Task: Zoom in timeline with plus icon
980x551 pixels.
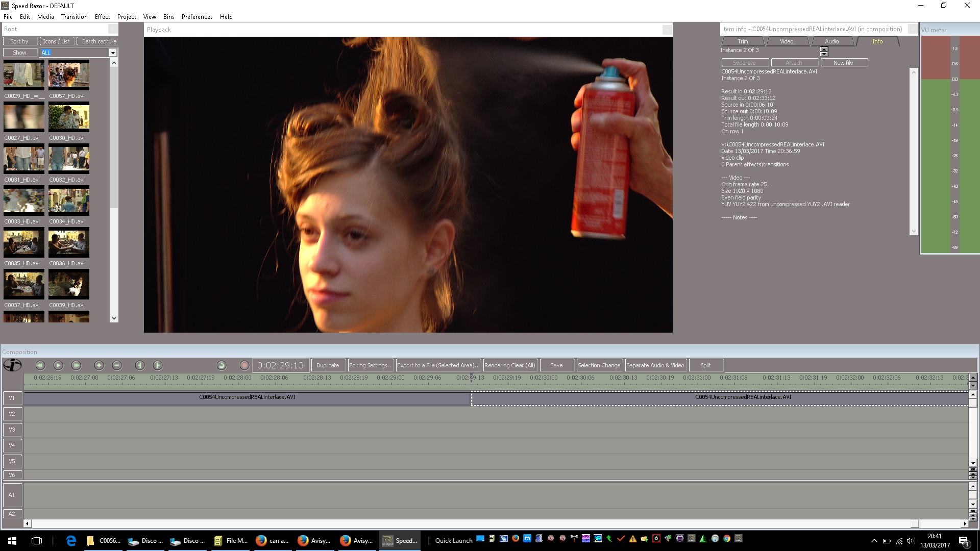Action: pyautogui.click(x=99, y=365)
